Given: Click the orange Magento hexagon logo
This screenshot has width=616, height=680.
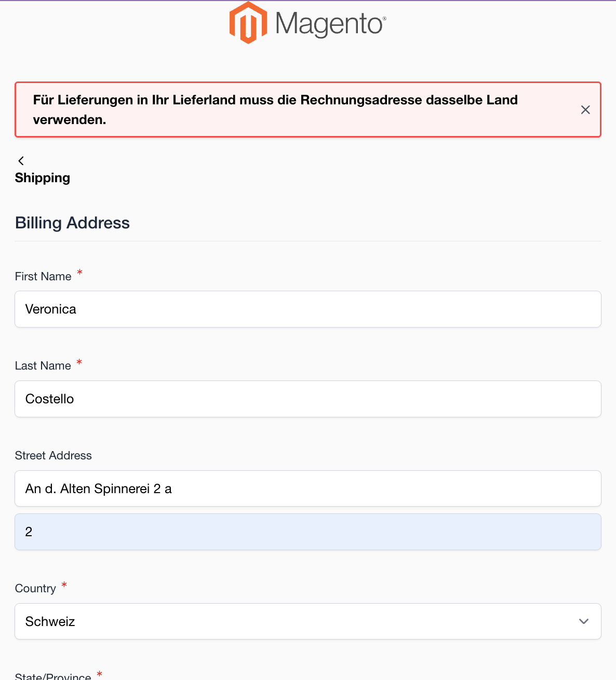Looking at the screenshot, I should click(248, 23).
